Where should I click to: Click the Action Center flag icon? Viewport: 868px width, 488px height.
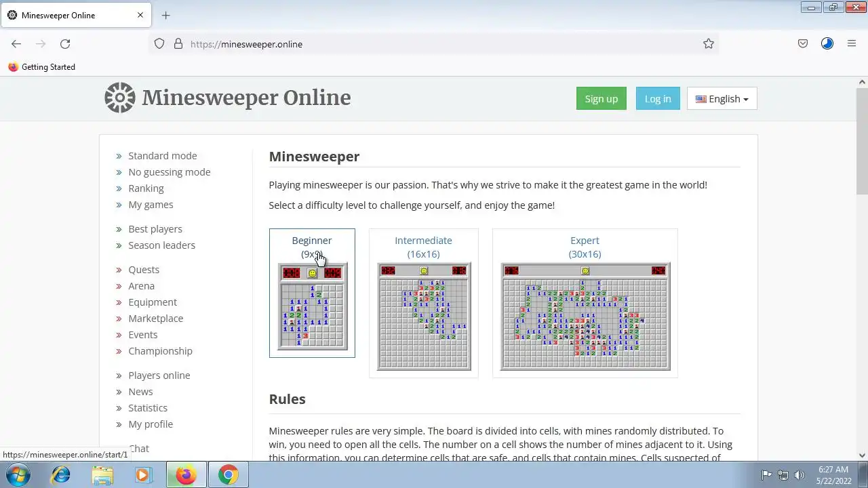point(766,475)
